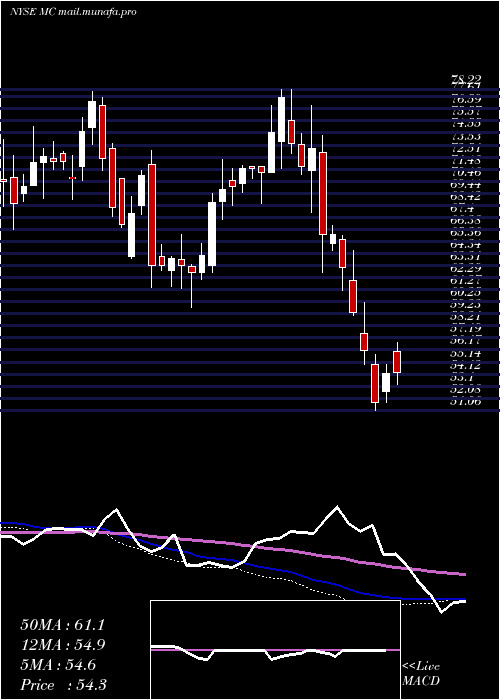This screenshot has height=700, width=500.
Task: Click the 63.31 price axis label
Action: (x=466, y=256)
